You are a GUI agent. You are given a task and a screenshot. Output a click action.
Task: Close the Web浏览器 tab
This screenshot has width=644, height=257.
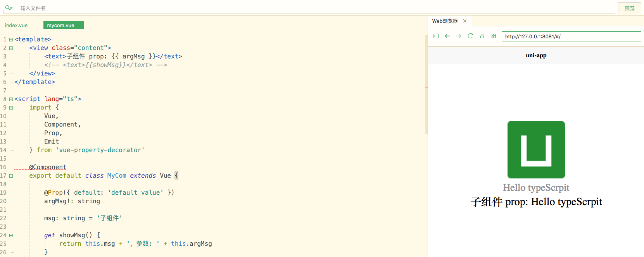click(x=465, y=21)
